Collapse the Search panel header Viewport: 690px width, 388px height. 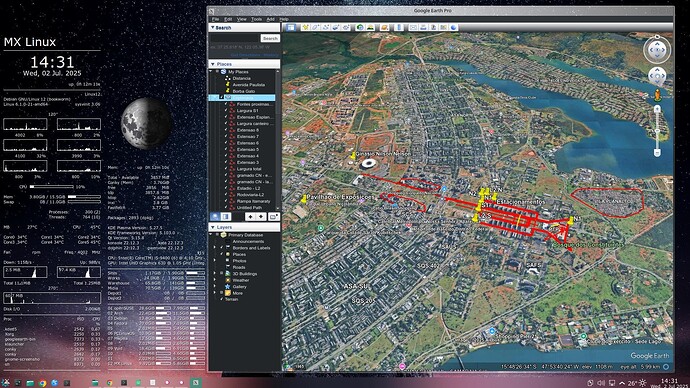coord(244,27)
